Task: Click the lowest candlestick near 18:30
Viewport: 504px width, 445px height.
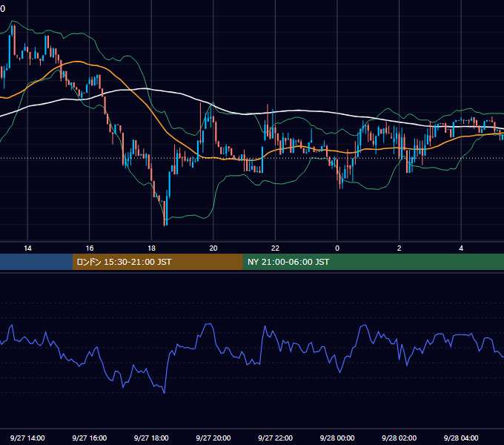Action: [x=165, y=214]
